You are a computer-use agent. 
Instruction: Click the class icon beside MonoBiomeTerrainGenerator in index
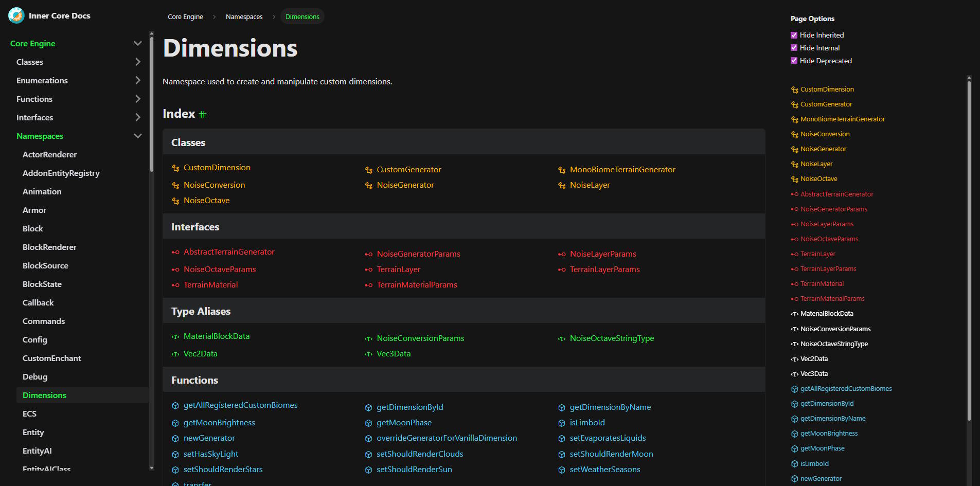(x=562, y=170)
